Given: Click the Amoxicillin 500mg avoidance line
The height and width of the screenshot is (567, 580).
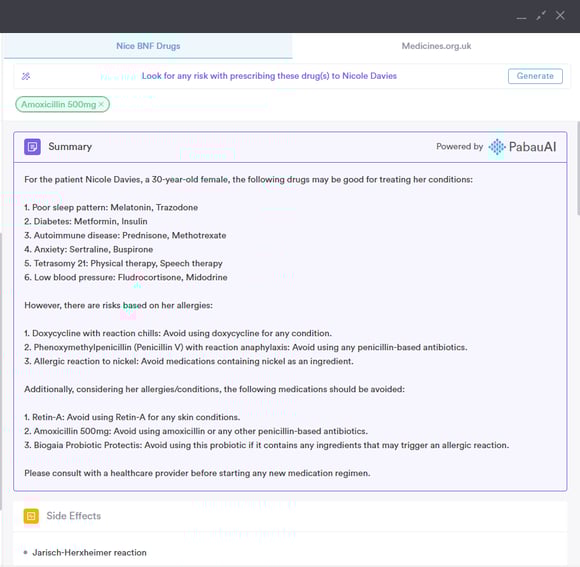Looking at the screenshot, I should click(x=196, y=431).
